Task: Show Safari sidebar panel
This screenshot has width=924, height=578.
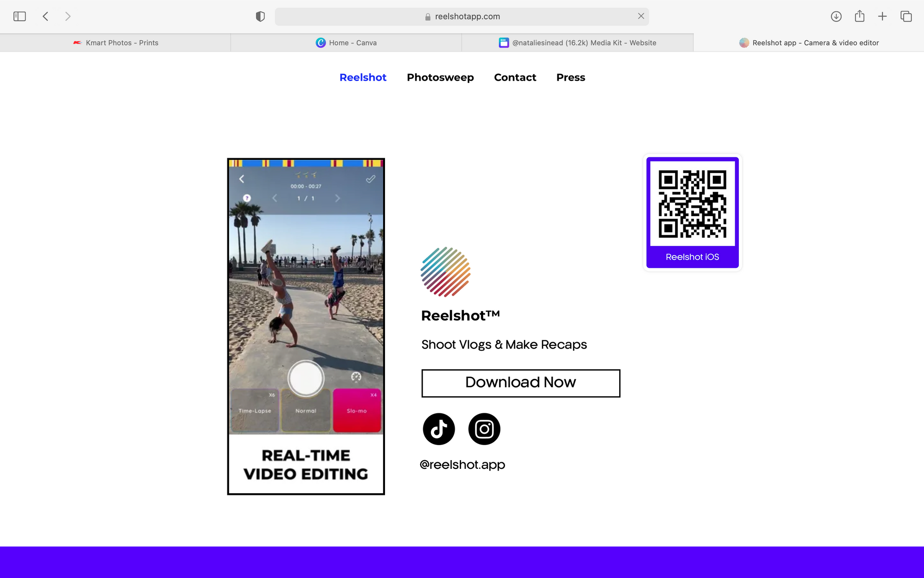Action: tap(20, 17)
